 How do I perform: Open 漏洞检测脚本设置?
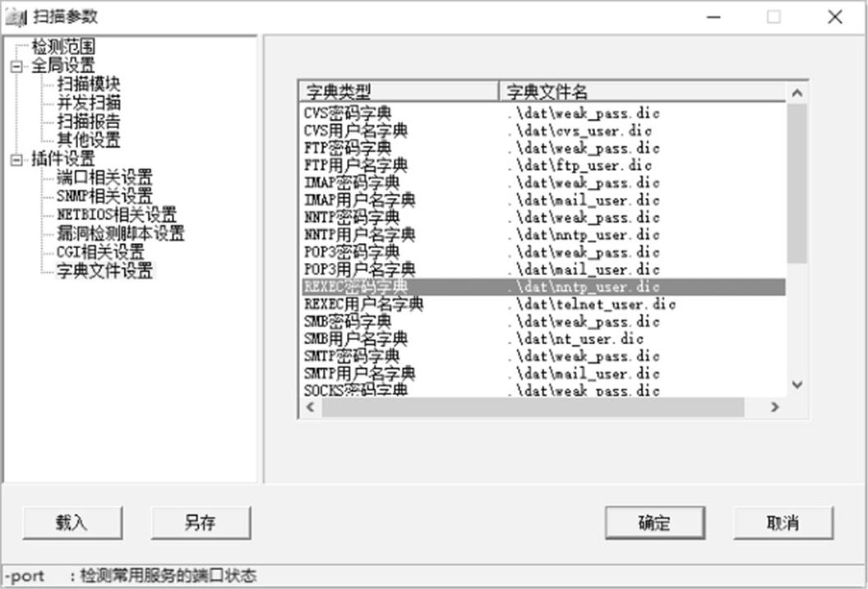[121, 233]
